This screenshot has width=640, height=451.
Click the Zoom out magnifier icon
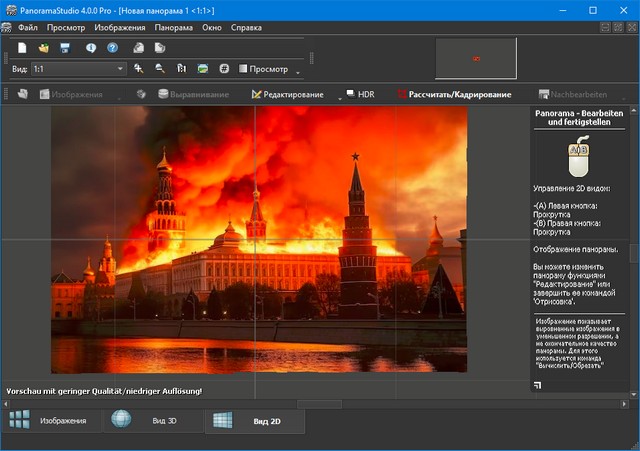coord(159,69)
